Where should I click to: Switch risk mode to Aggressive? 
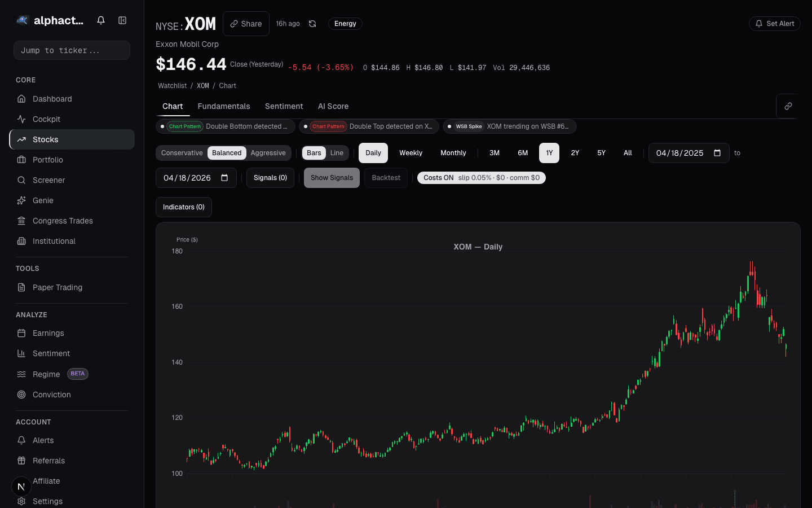(268, 153)
